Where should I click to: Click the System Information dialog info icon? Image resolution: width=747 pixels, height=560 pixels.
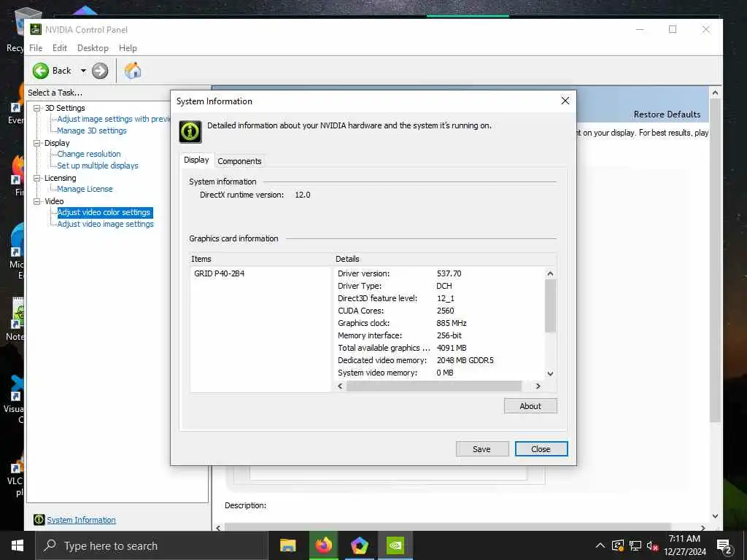190,131
